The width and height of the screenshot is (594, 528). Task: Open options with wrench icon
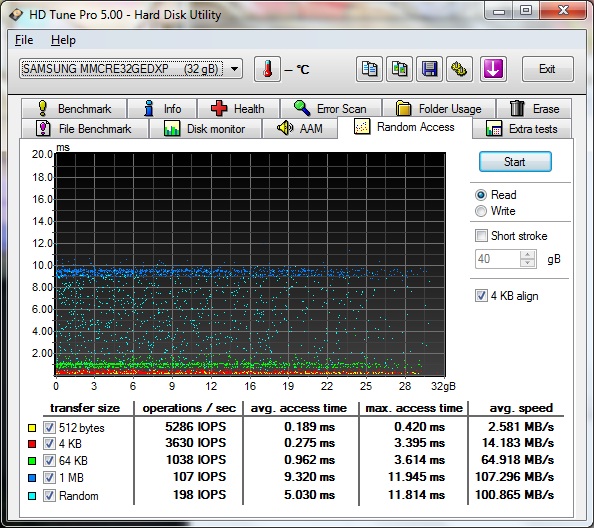click(x=459, y=69)
